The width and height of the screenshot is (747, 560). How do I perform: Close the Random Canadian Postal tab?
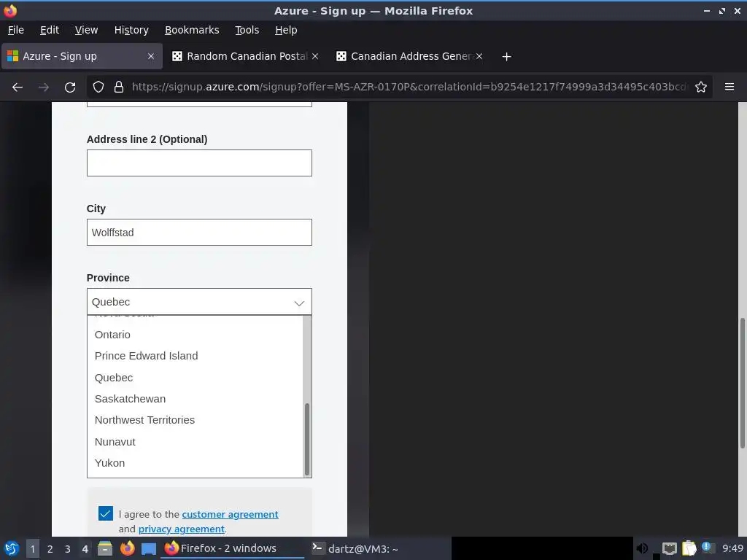(315, 56)
